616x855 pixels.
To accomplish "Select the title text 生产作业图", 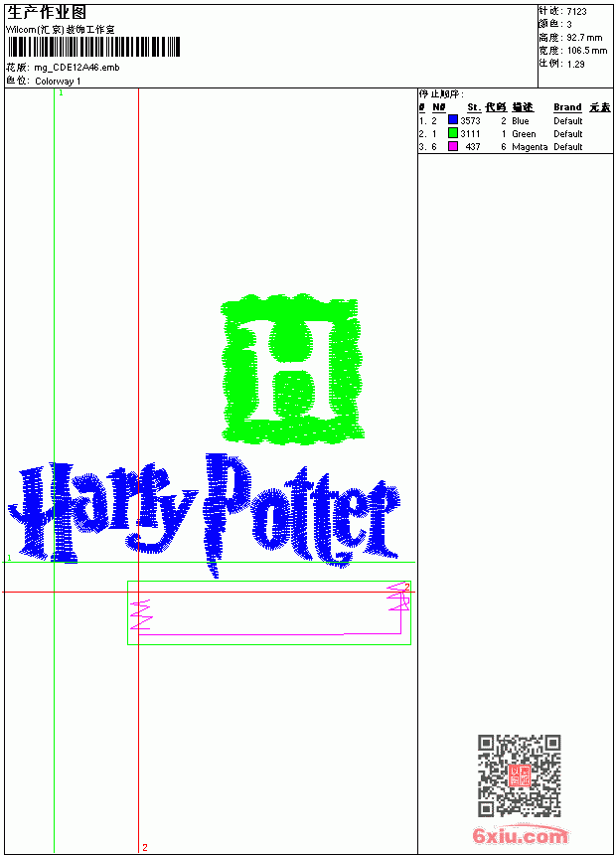I will click(x=47, y=13).
